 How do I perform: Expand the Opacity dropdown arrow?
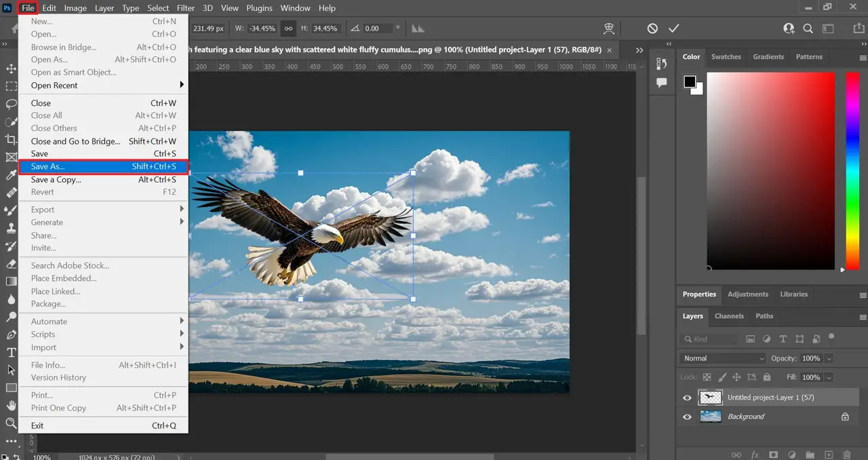(x=829, y=358)
